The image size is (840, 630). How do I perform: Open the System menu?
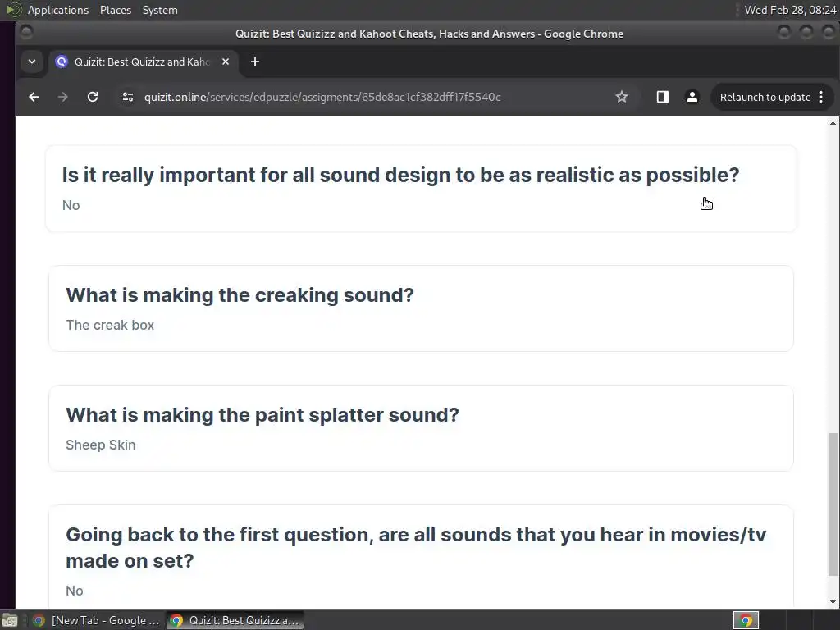[x=160, y=10]
